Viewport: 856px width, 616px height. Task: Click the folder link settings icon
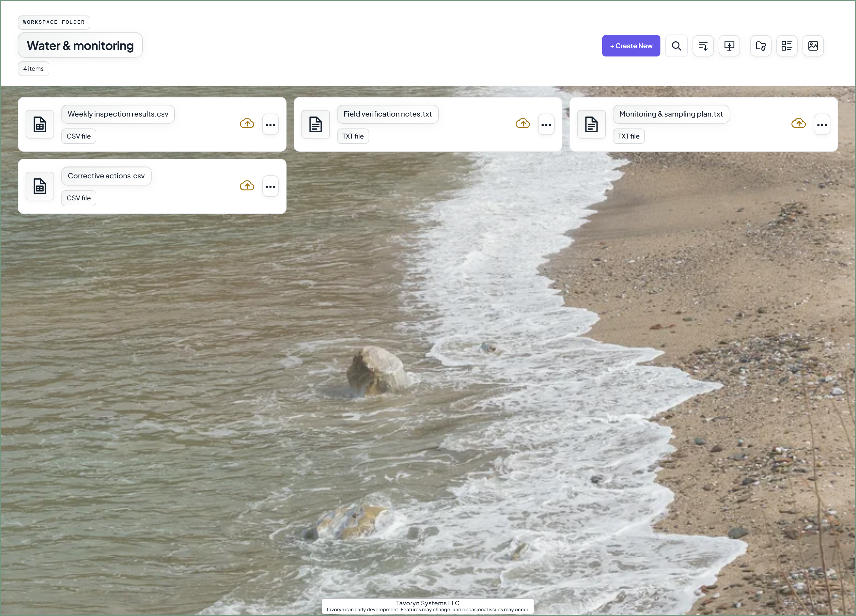point(761,46)
